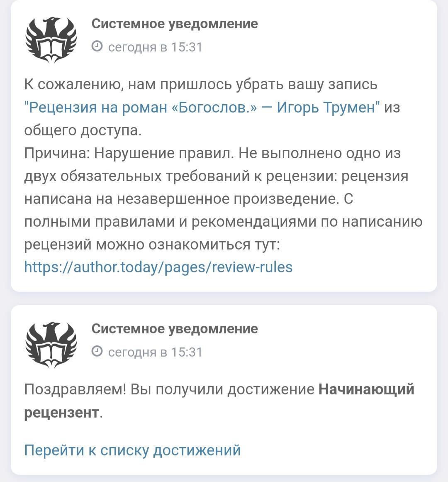Screen dimensions: 448x482
Task: Click the clock icon in the achievement notification
Action: (97, 352)
